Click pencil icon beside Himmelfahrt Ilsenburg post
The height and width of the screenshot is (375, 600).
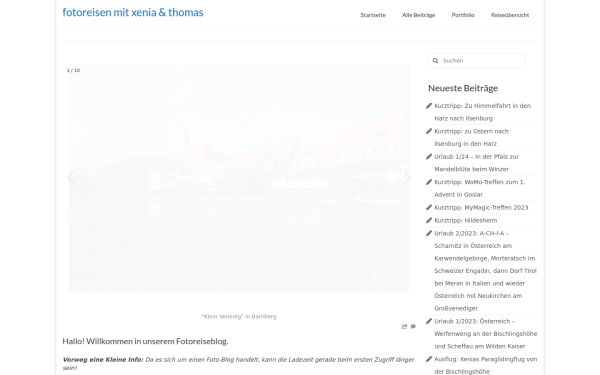(x=429, y=106)
